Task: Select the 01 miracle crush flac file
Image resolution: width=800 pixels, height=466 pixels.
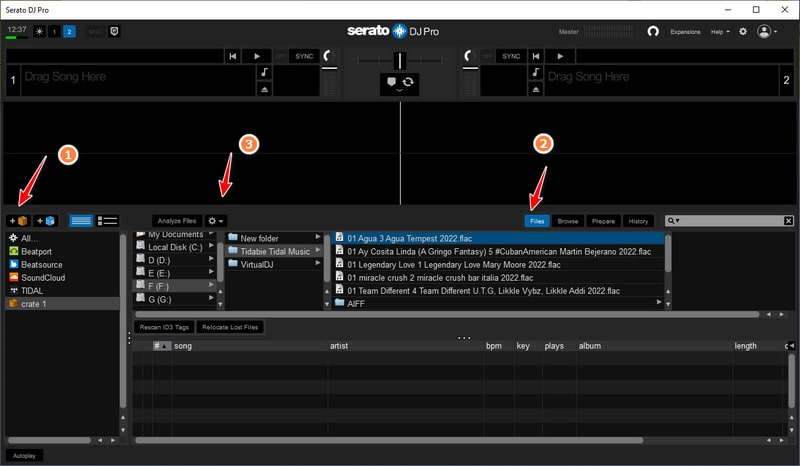Action: pyautogui.click(x=498, y=278)
